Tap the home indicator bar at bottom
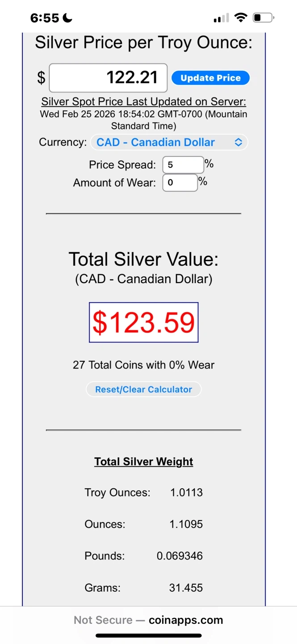Viewport: 297px width, 644px height. pos(148,636)
